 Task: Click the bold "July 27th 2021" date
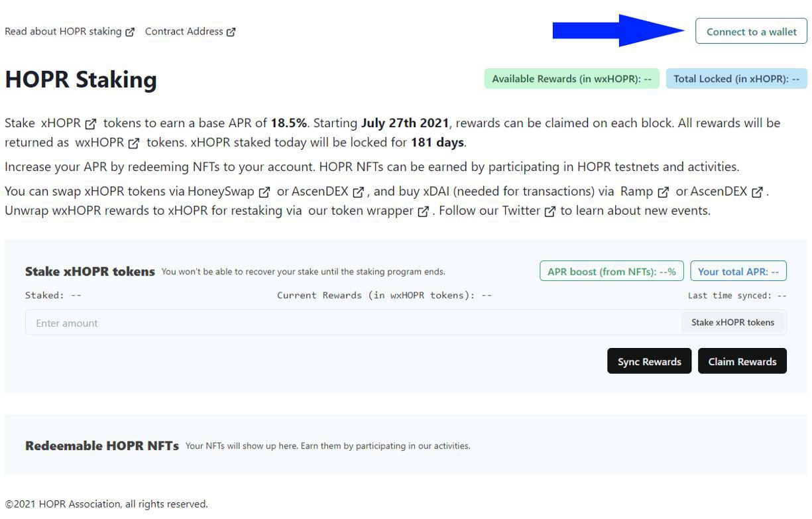click(x=404, y=123)
